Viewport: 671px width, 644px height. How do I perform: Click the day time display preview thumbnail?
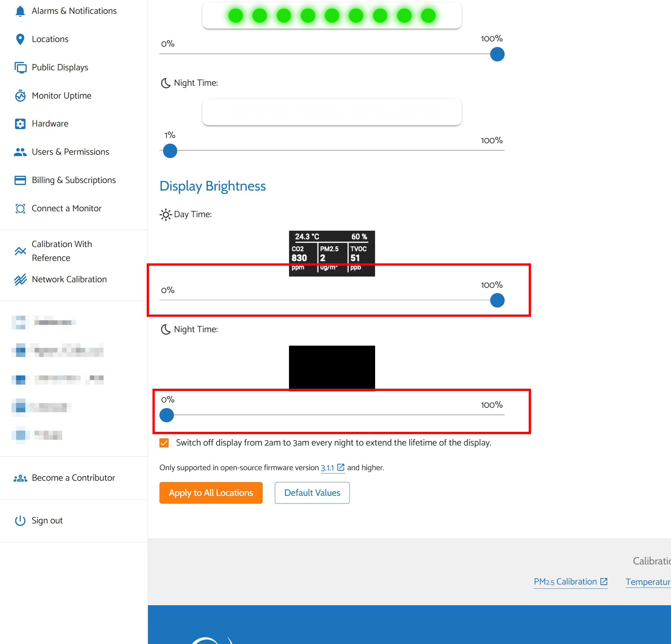point(332,253)
